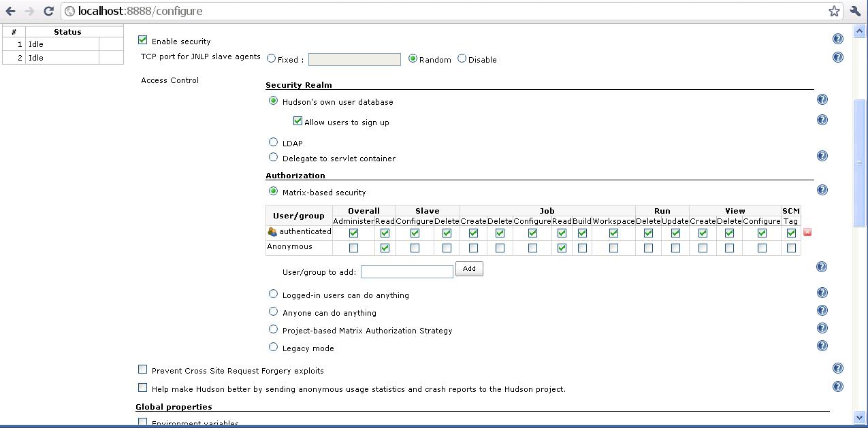Click the browser back arrow
The width and height of the screenshot is (868, 428).
tap(11, 11)
